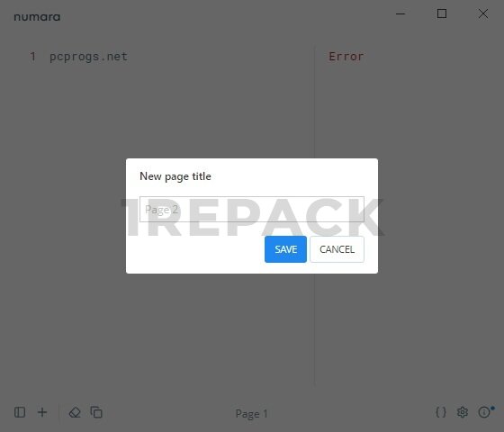504x432 pixels.
Task: Open user defined functions braces icon
Action: (x=441, y=412)
